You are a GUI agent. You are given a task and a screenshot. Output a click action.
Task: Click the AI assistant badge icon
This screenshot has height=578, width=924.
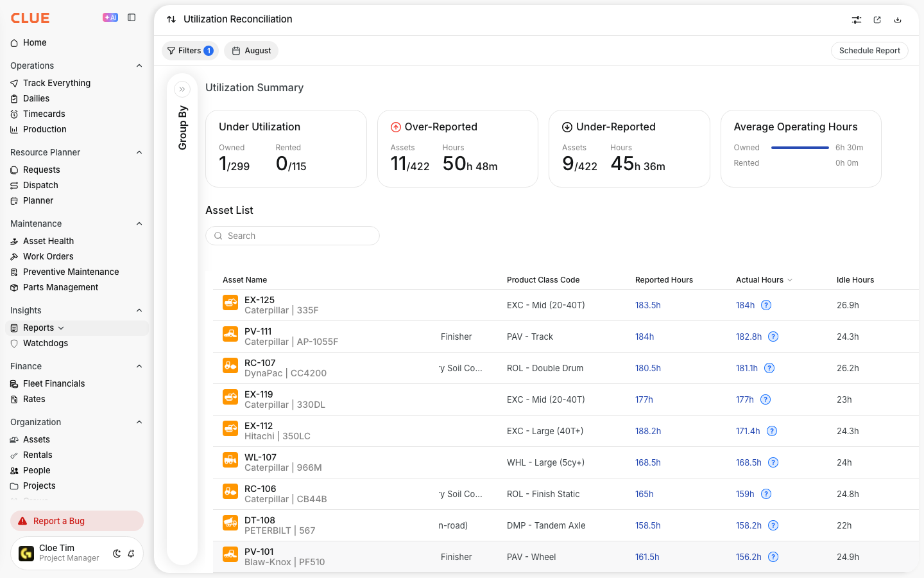110,18
